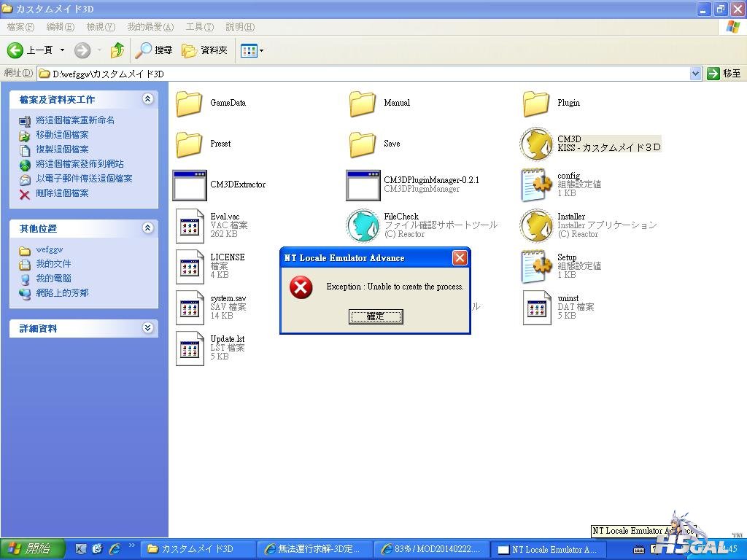Image resolution: width=747 pixels, height=560 pixels.
Task: Open the GameData folder
Action: (x=189, y=104)
